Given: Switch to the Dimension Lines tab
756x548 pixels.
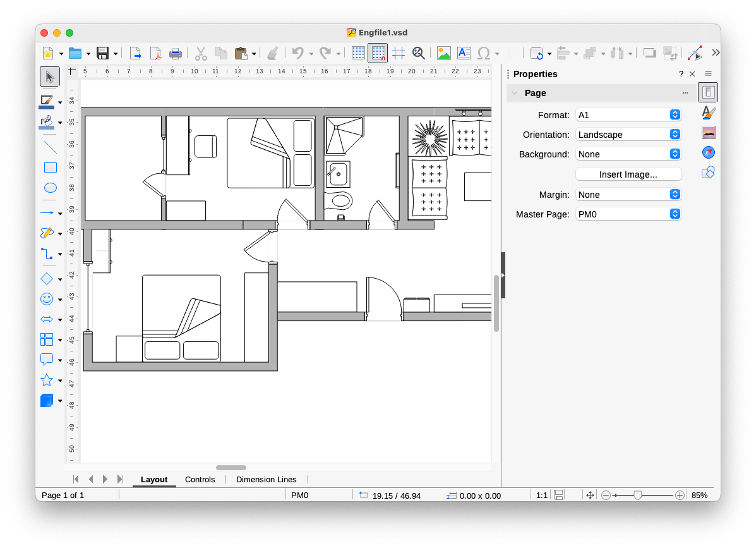Looking at the screenshot, I should click(x=266, y=480).
